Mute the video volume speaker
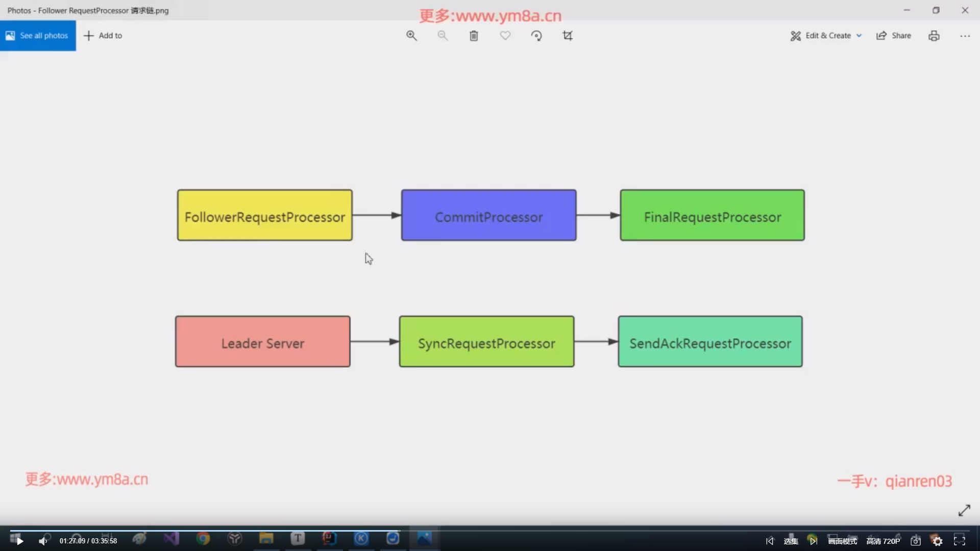 pyautogui.click(x=43, y=541)
